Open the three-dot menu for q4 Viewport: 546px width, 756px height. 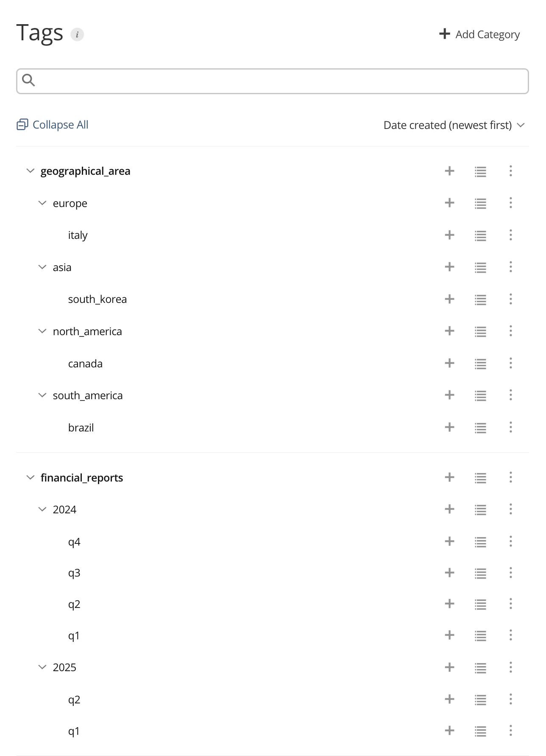510,542
